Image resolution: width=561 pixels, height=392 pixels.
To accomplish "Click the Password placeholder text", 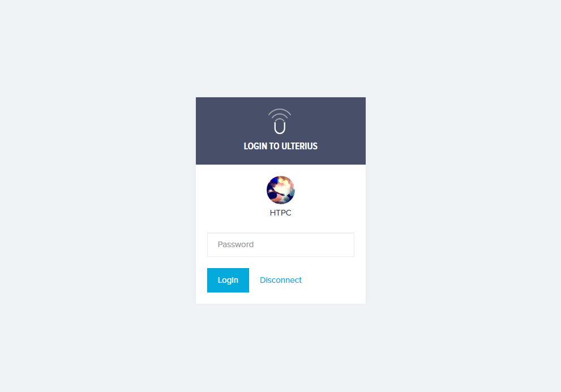I will tap(235, 244).
